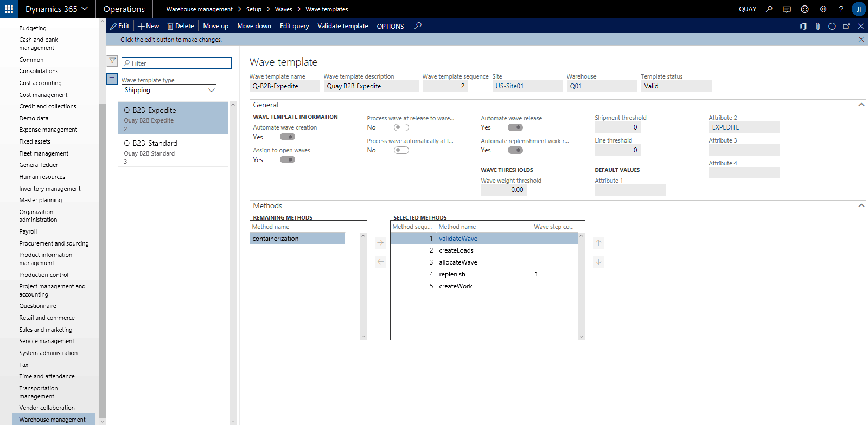Screen dimensions: 868x425
Task: Open the OPTIONS tab
Action: (390, 26)
